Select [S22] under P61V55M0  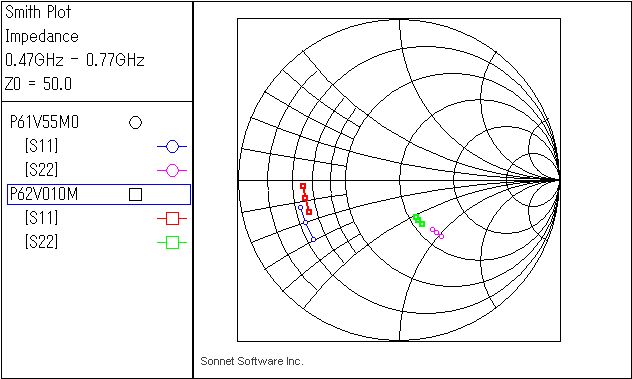(41, 170)
